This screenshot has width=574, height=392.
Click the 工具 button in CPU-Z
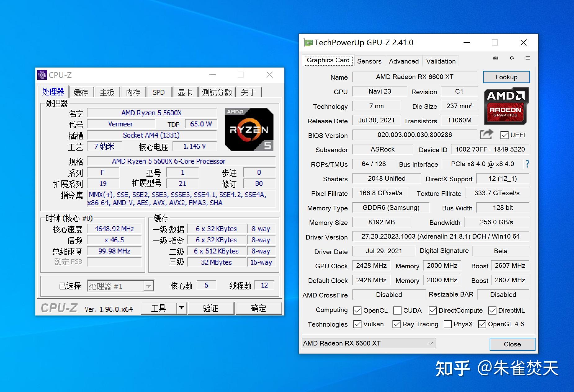click(159, 308)
